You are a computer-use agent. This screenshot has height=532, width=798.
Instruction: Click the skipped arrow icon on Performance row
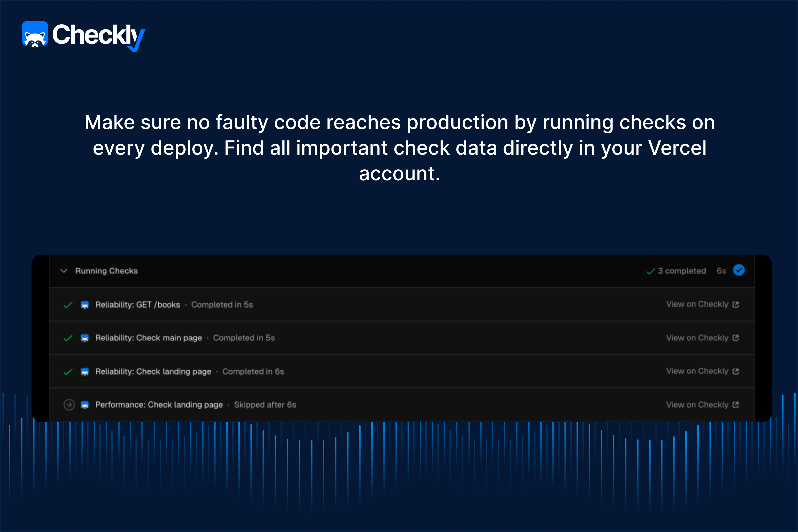click(69, 405)
